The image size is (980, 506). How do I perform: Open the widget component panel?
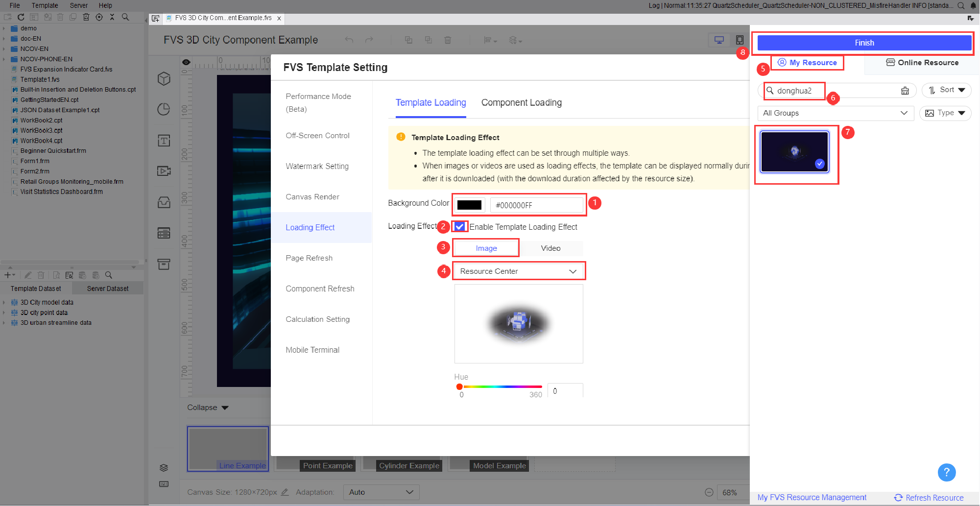(x=163, y=202)
